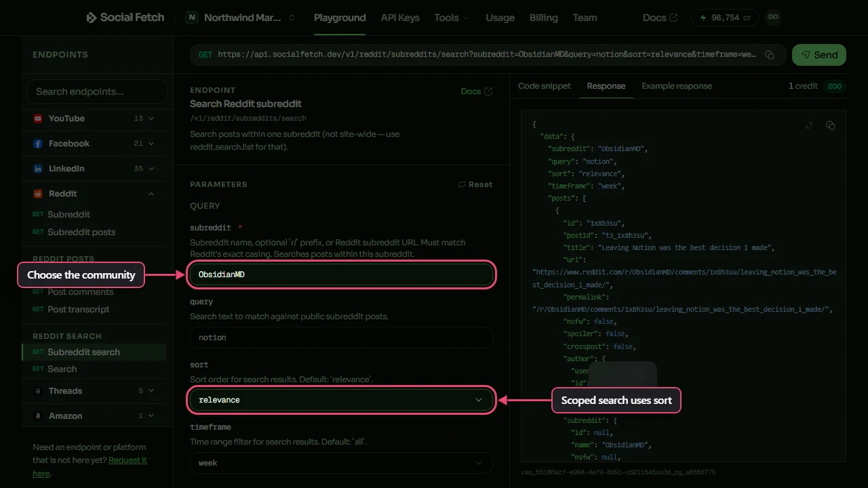Click the Amazon platform icon
The image size is (868, 488).
38,416
